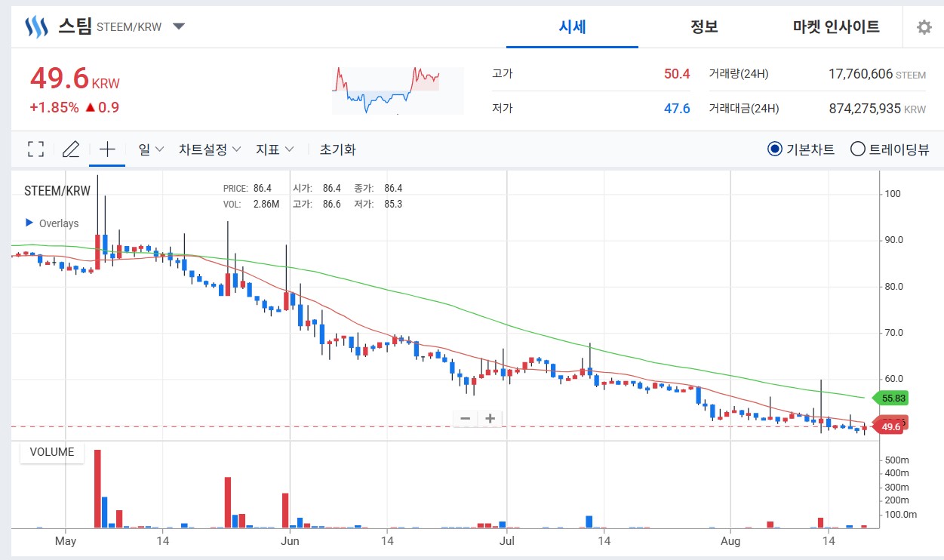The image size is (944, 560).
Task: Expand the 지표 indicators dropdown
Action: click(x=275, y=149)
